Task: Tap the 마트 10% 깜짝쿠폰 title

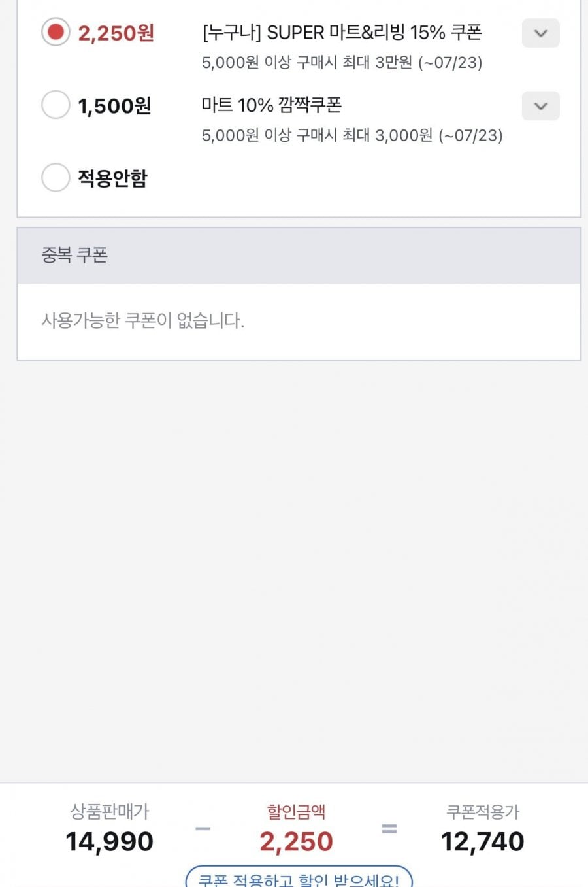Action: coord(272,105)
